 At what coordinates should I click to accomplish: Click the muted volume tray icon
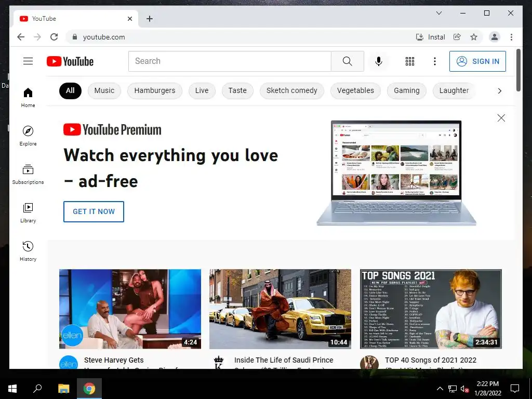pos(464,389)
